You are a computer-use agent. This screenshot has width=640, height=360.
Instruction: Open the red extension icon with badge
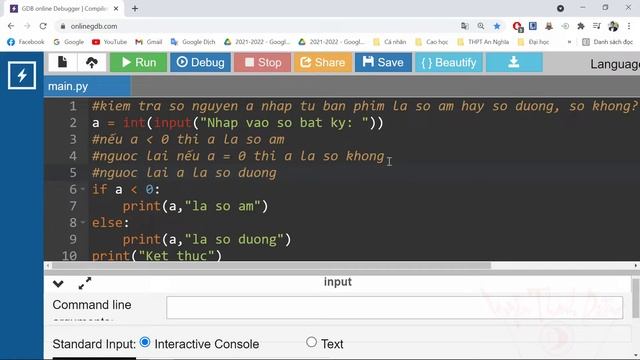tap(517, 27)
